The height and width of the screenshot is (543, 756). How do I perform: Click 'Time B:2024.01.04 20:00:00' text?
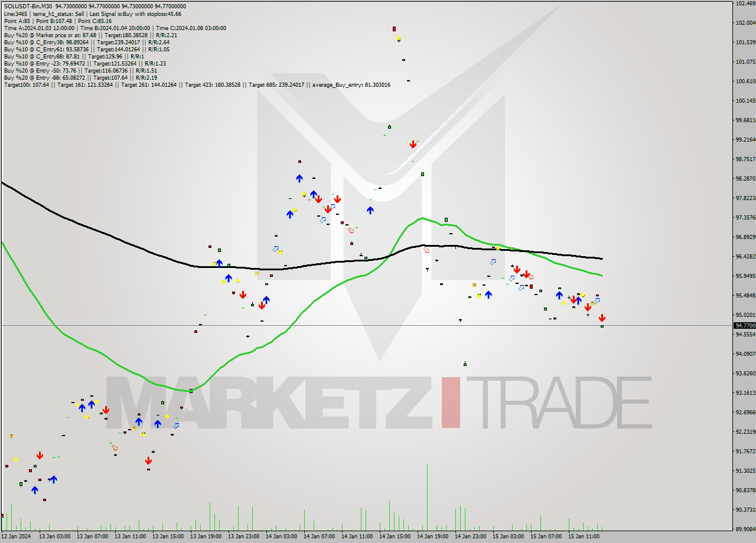point(114,28)
